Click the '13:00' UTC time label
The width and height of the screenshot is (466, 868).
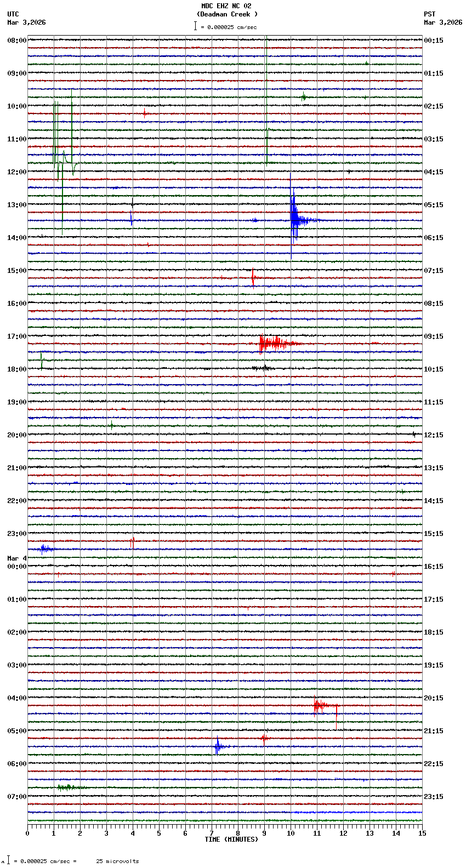coord(17,205)
